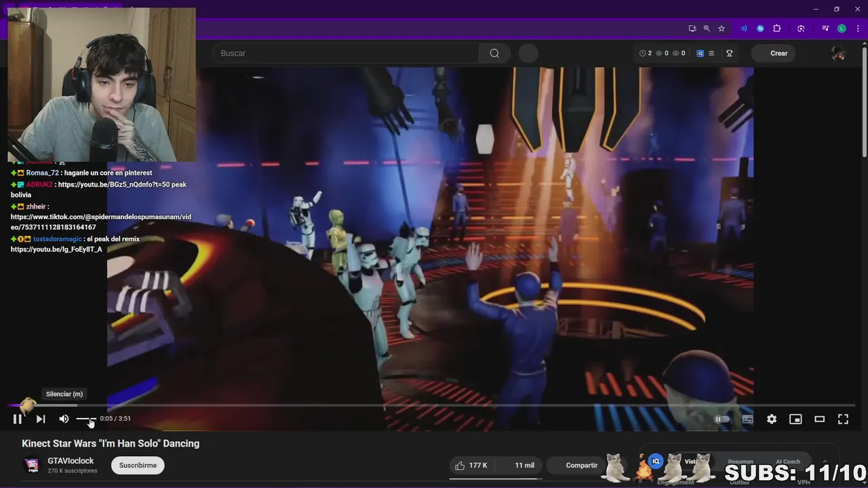The width and height of the screenshot is (868, 488).
Task: Open zhheir's tiktok.com link in chat
Action: coord(100,222)
